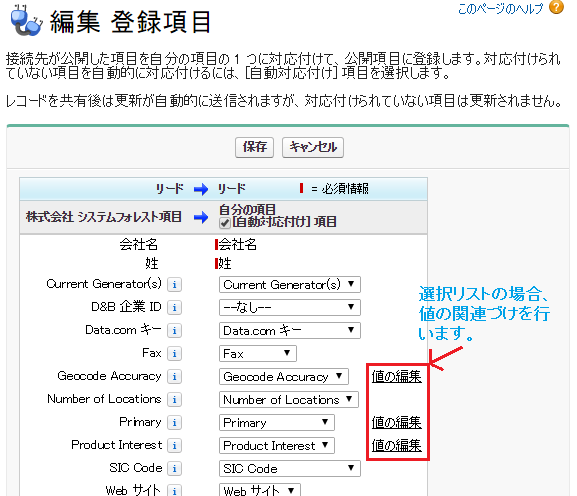
Task: Click the キャンセル button
Action: 313,148
